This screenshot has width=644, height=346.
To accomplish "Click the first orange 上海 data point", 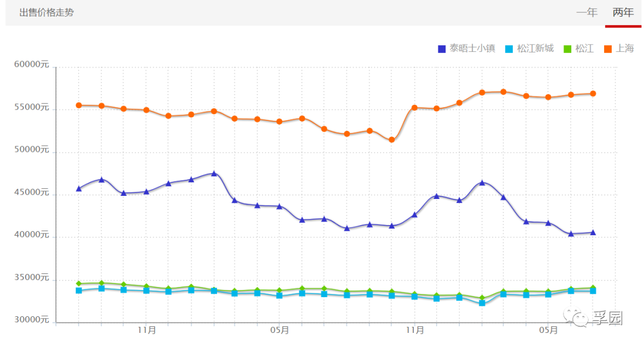I will [x=79, y=105].
